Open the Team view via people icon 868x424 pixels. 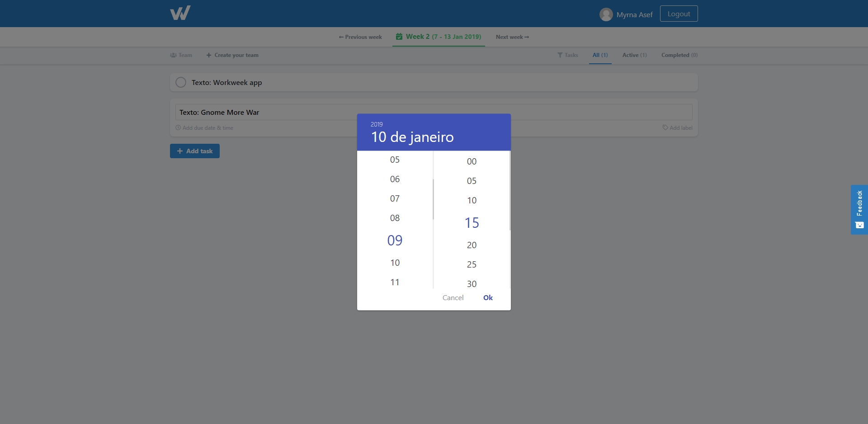[174, 55]
